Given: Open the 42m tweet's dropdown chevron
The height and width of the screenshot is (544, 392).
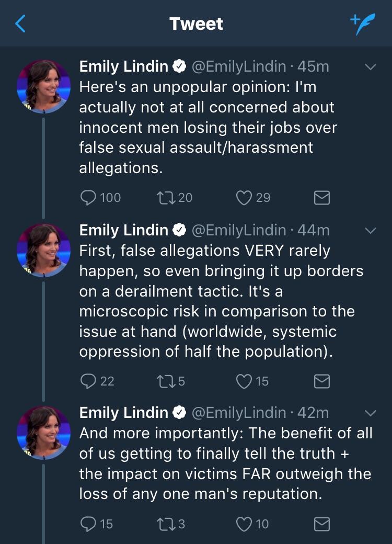Looking at the screenshot, I should coord(370,413).
